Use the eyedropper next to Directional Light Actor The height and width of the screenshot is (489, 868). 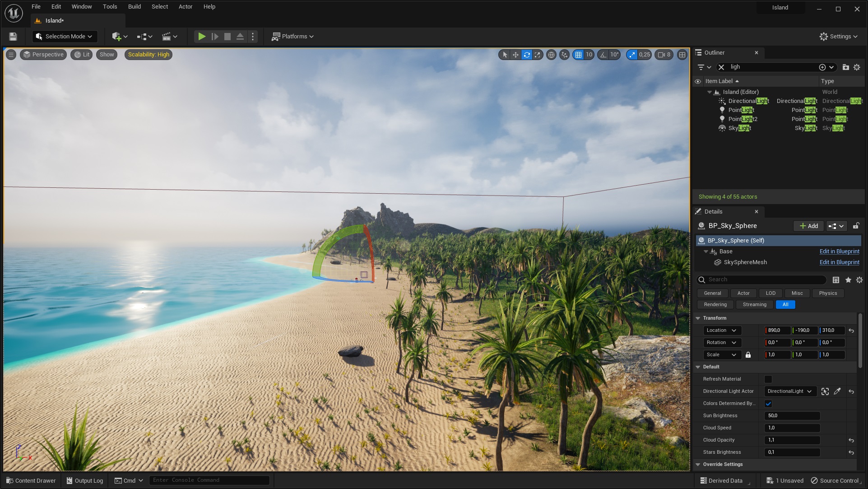pyautogui.click(x=837, y=391)
